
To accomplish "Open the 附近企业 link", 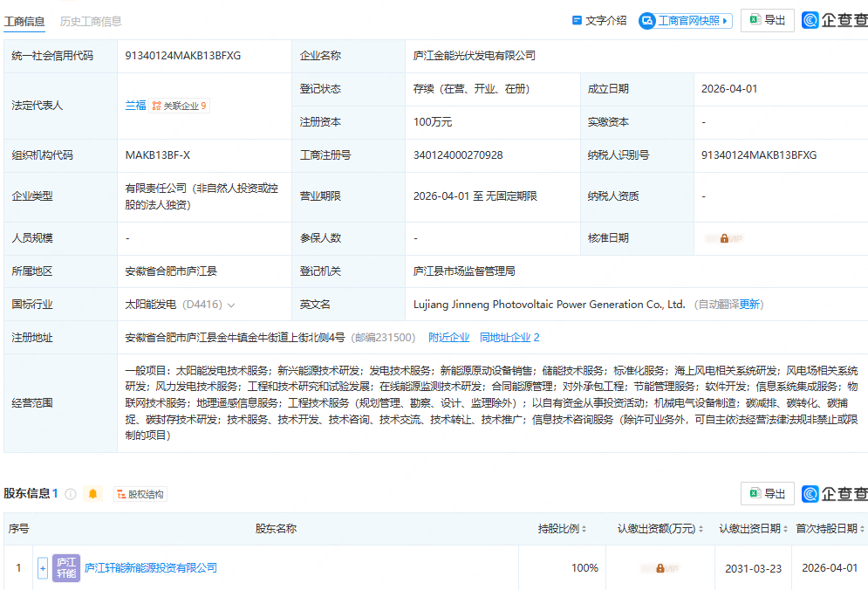I will [448, 336].
